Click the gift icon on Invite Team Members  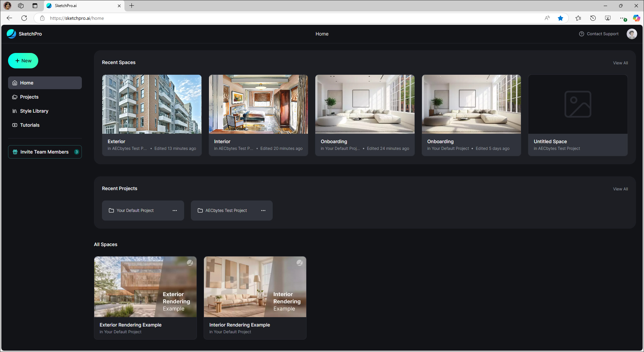(x=15, y=152)
